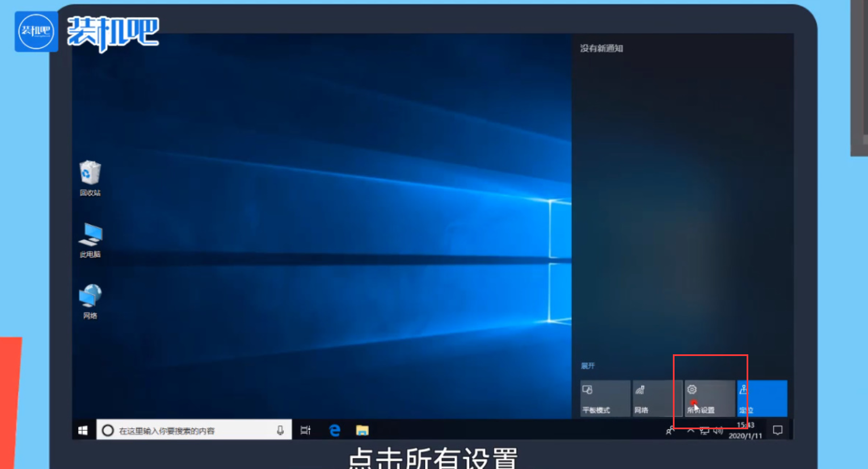The width and height of the screenshot is (868, 469).
Task: Open the Windows Start menu
Action: [83, 430]
